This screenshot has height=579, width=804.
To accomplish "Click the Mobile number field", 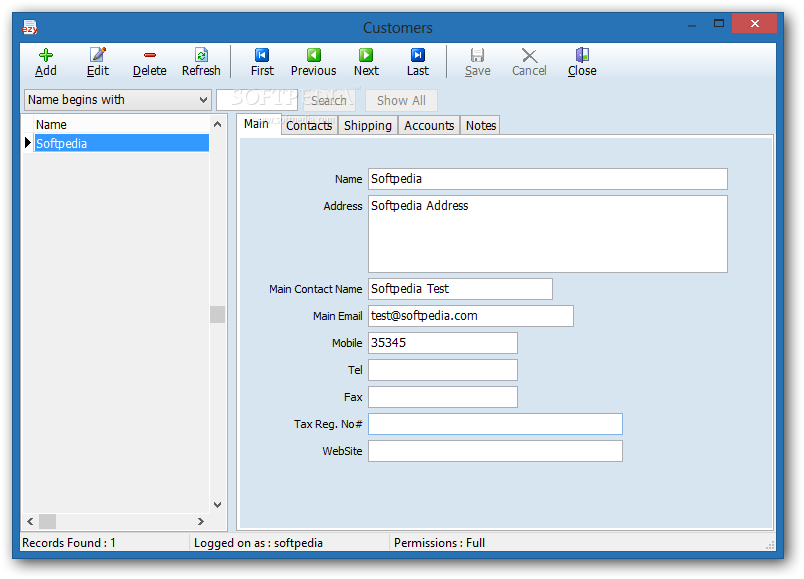I will [x=443, y=343].
